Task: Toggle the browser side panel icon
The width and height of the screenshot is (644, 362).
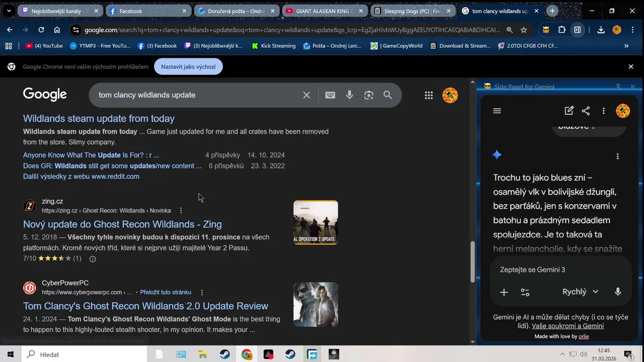Action: (x=578, y=30)
